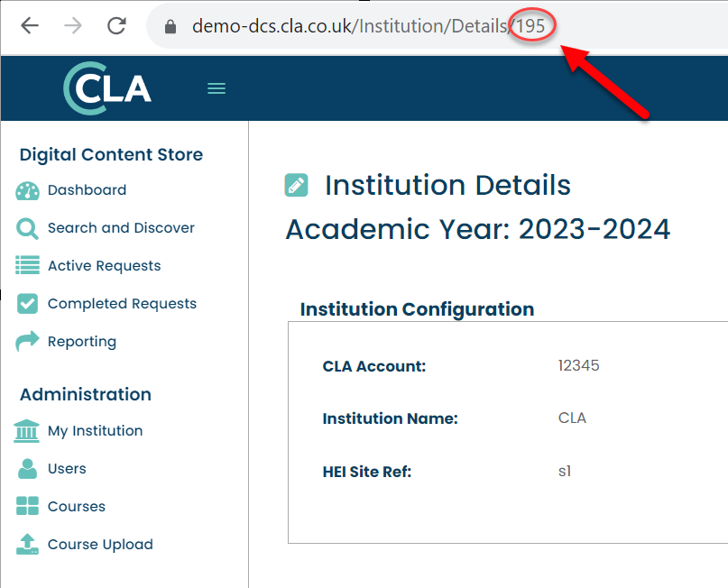Screen dimensions: 728x588
Task: Go back using browser back arrow
Action: coord(30,25)
